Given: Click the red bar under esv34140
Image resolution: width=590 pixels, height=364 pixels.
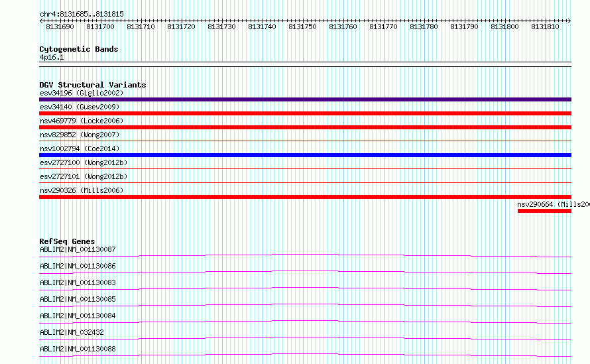Looking at the screenshot, I should tap(305, 113).
